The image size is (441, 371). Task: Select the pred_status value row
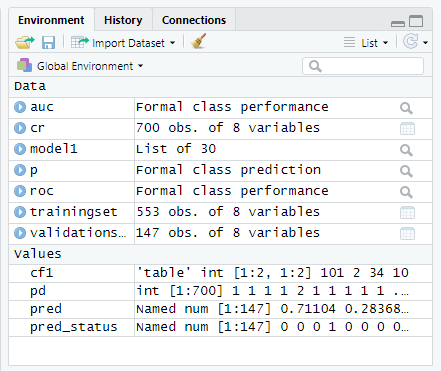pos(220,327)
